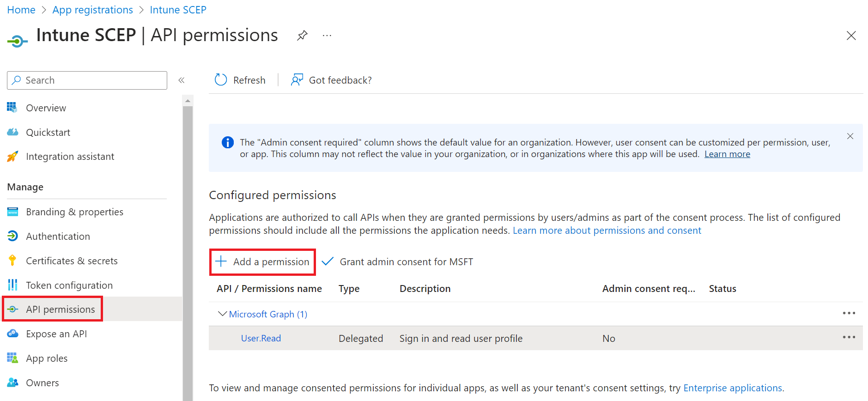Screen dimensions: 868x401
Task: Click the Description column header
Action: click(425, 288)
